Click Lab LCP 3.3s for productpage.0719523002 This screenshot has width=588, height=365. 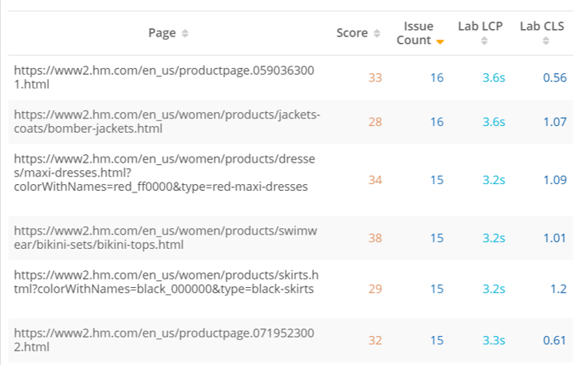click(x=494, y=340)
